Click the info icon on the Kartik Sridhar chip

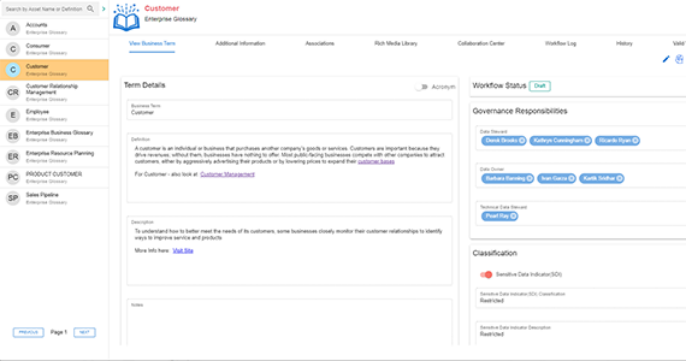[619, 179]
